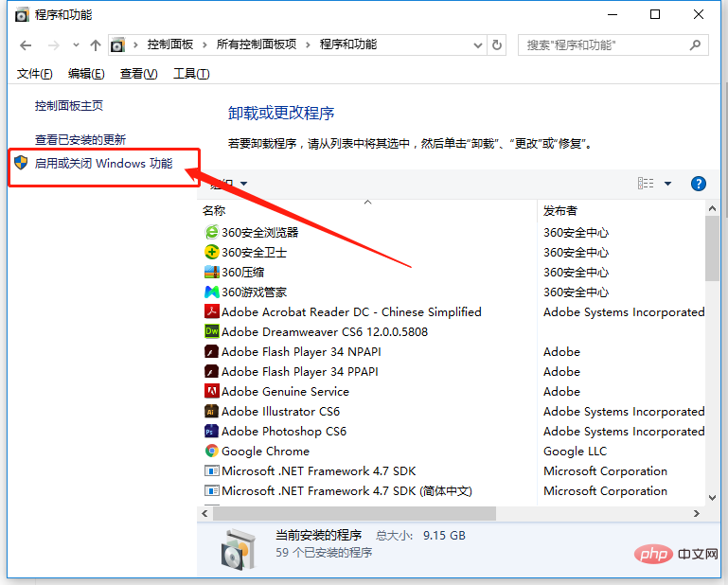Click the .NET Framework 4.7 SDK (简体中文) icon
Viewport: 728px width, 585px height.
(x=212, y=490)
